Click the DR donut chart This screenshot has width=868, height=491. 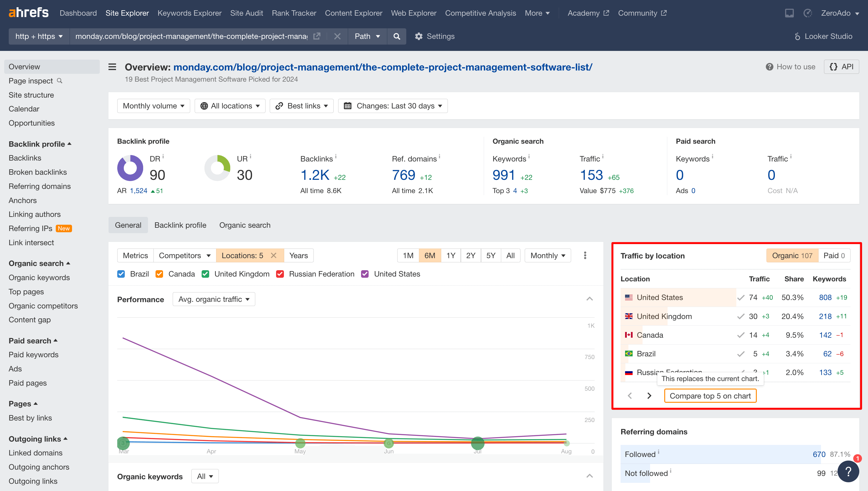click(130, 167)
